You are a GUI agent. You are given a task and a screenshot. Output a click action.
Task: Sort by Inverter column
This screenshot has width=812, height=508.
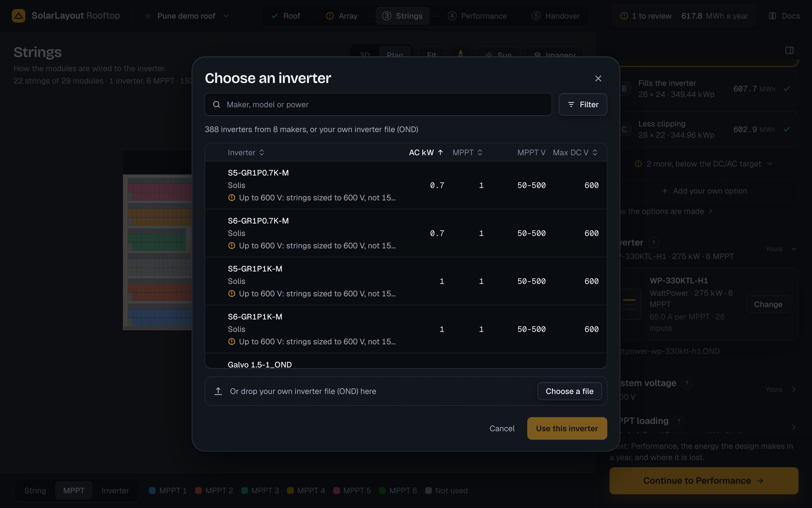pyautogui.click(x=246, y=152)
